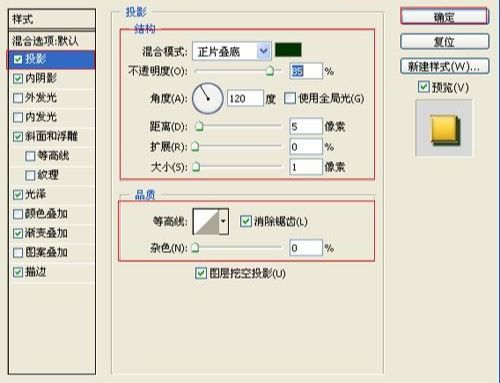This screenshot has height=383, width=500.
Task: Check 使用全局光 global light option
Action: click(290, 98)
